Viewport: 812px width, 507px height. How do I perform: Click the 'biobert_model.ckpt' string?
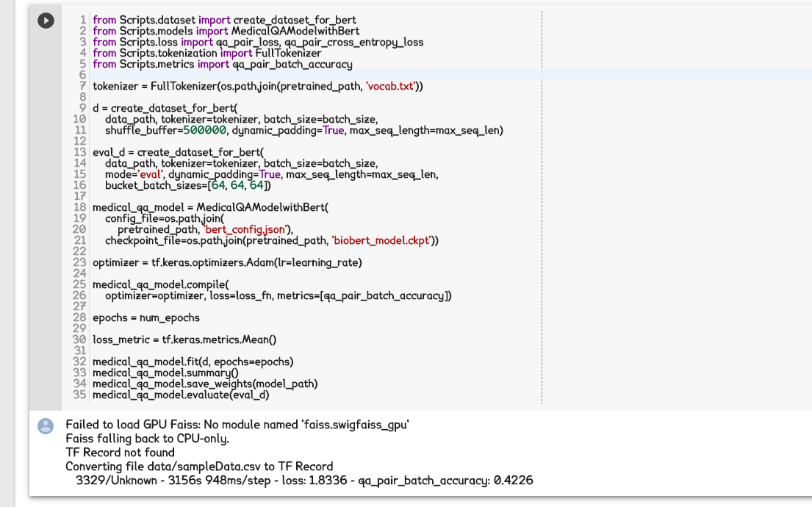381,240
